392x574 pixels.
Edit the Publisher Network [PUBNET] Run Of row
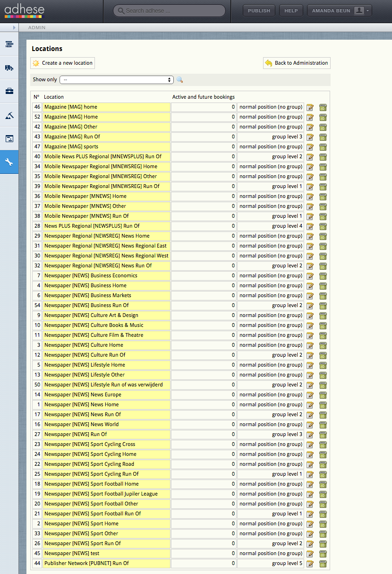point(310,564)
